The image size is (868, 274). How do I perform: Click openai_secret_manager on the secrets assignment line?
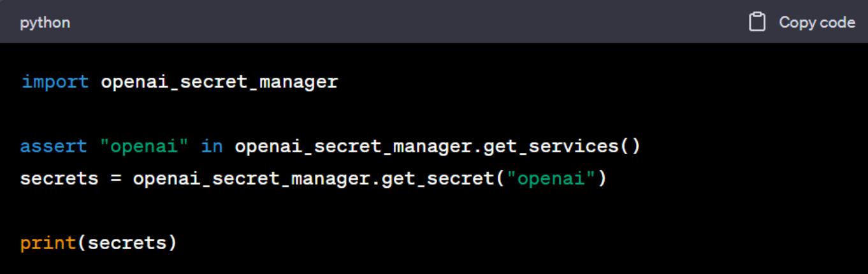tap(251, 179)
